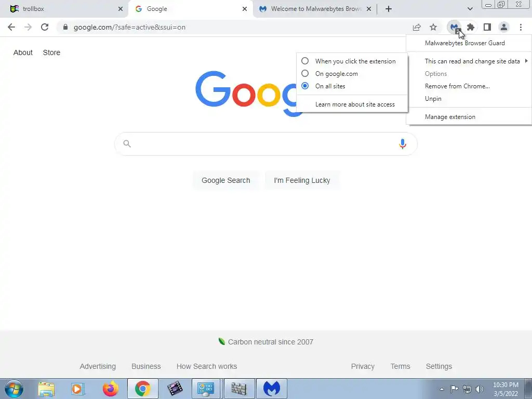This screenshot has height=399, width=532.
Task: Click the browser forward arrow
Action: click(x=28, y=27)
